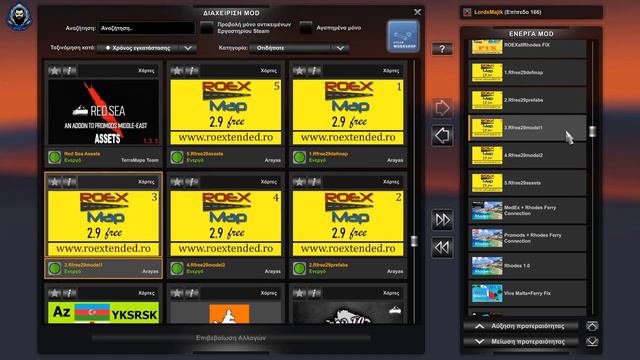The height and width of the screenshot is (360, 640).
Task: Enable Steam Workshop items only checkbox
Action: [x=207, y=28]
